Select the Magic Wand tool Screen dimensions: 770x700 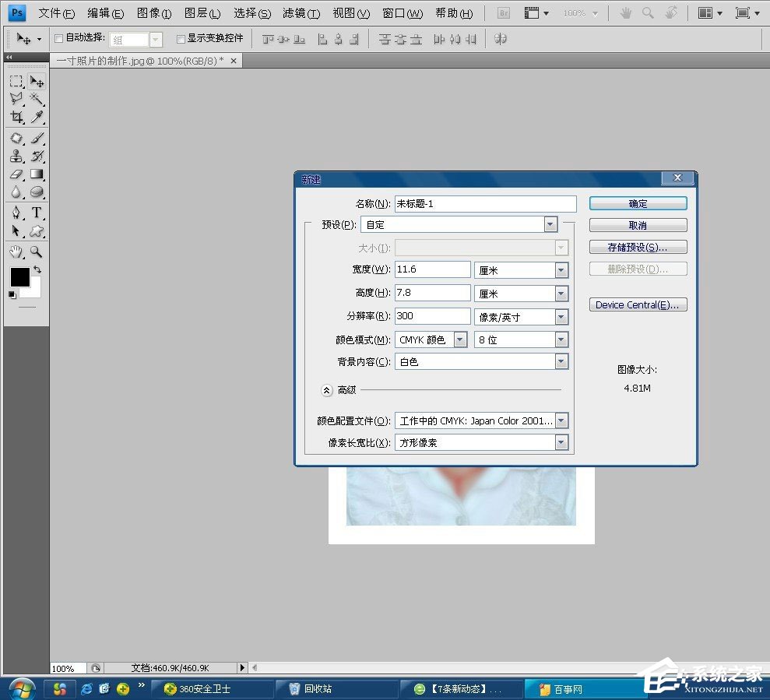pyautogui.click(x=37, y=99)
